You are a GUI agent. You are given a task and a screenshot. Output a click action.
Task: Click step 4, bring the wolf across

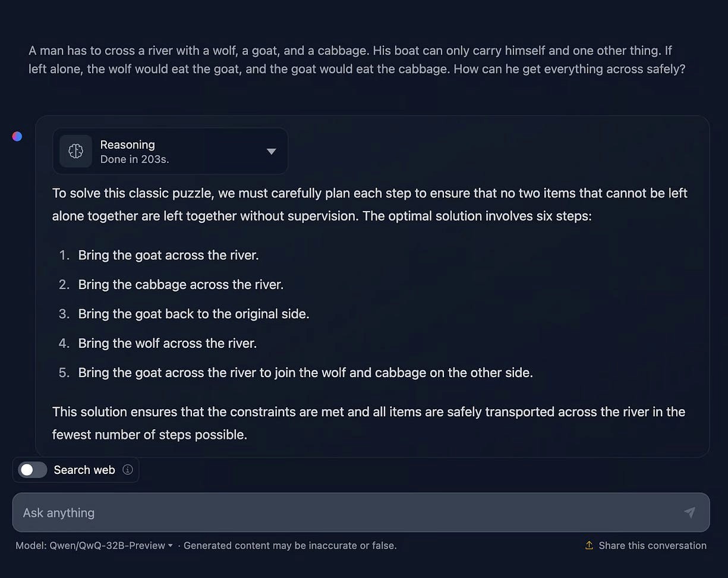[x=168, y=343]
